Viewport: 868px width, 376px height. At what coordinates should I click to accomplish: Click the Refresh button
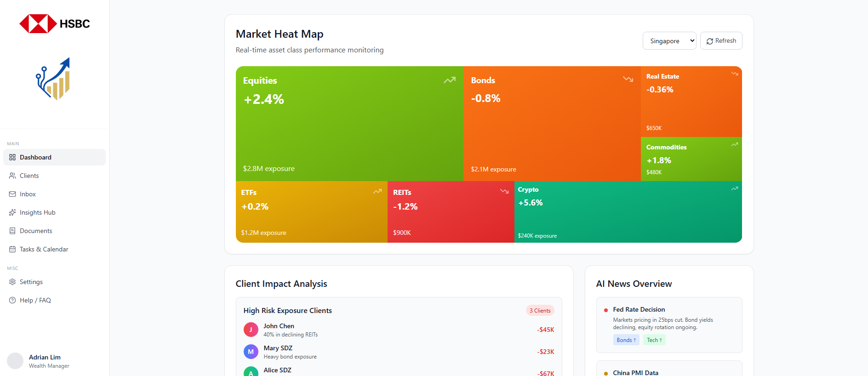point(721,41)
